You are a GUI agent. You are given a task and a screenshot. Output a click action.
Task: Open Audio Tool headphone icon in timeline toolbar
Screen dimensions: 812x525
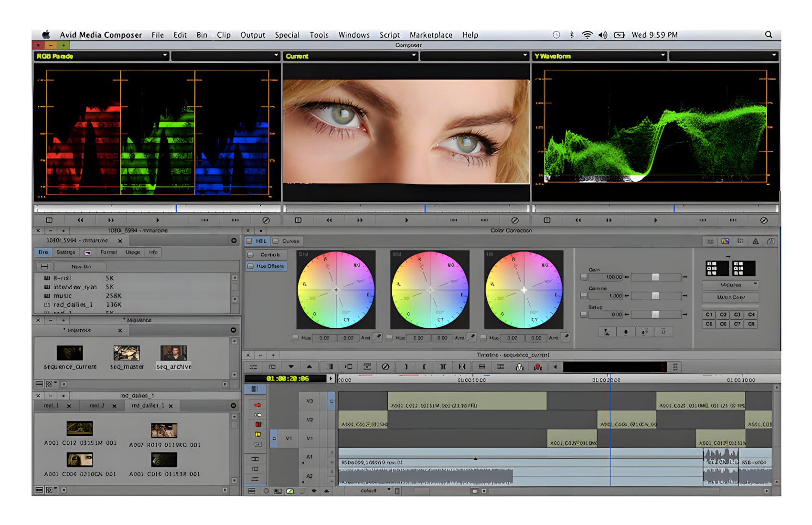[x=520, y=367]
